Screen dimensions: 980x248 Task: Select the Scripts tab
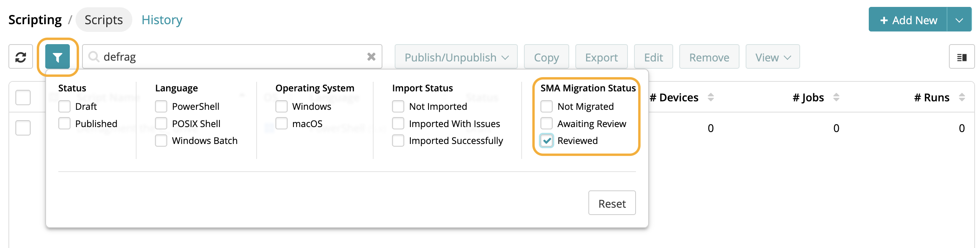click(104, 20)
